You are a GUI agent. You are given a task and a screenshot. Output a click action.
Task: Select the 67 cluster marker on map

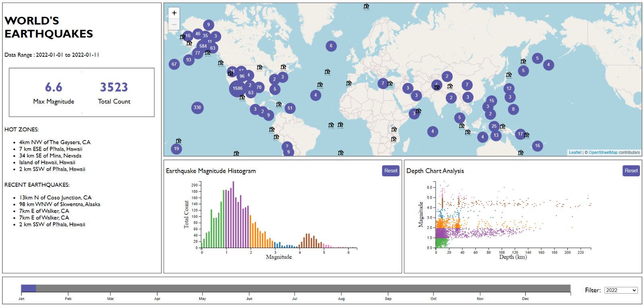coord(174,64)
